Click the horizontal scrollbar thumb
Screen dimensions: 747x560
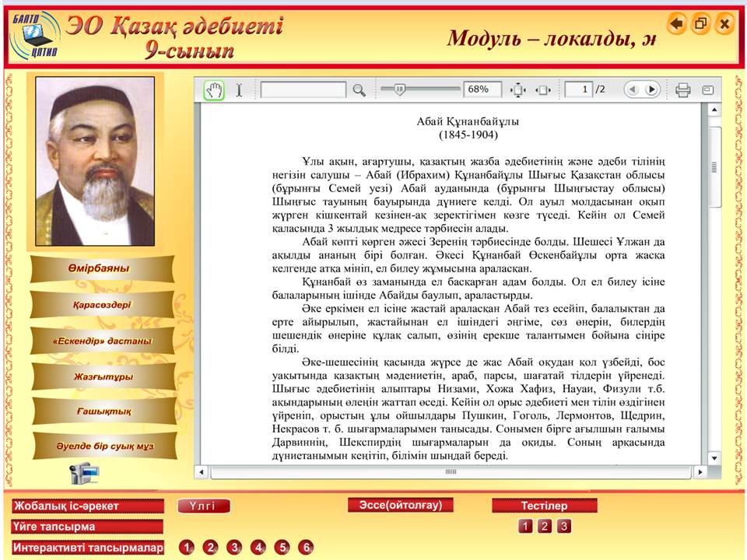(x=451, y=472)
